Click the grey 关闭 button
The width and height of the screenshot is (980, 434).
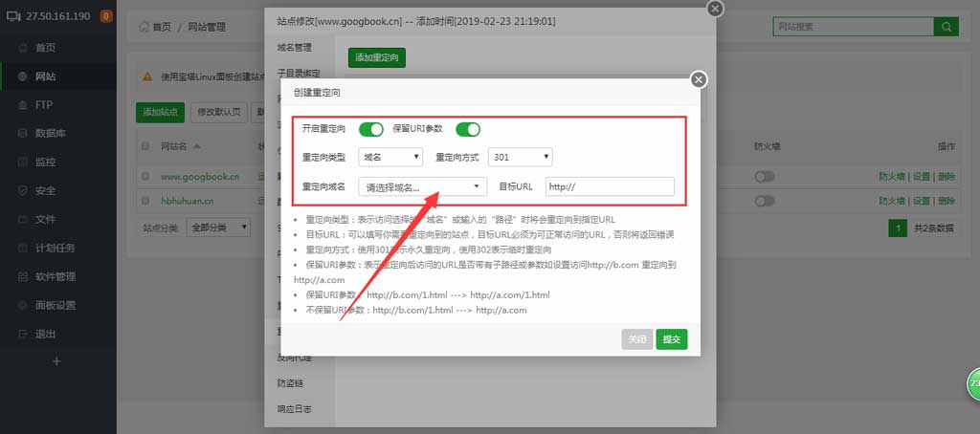coord(636,339)
